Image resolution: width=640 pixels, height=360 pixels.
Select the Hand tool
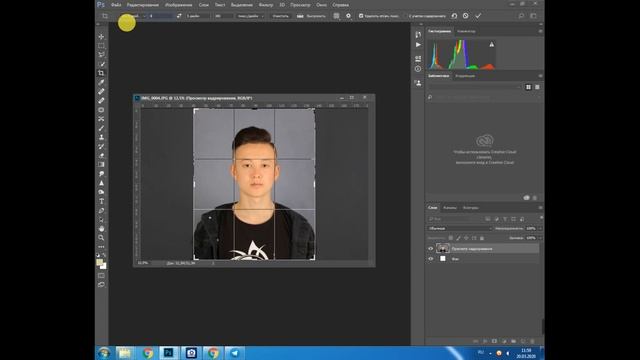pyautogui.click(x=101, y=229)
